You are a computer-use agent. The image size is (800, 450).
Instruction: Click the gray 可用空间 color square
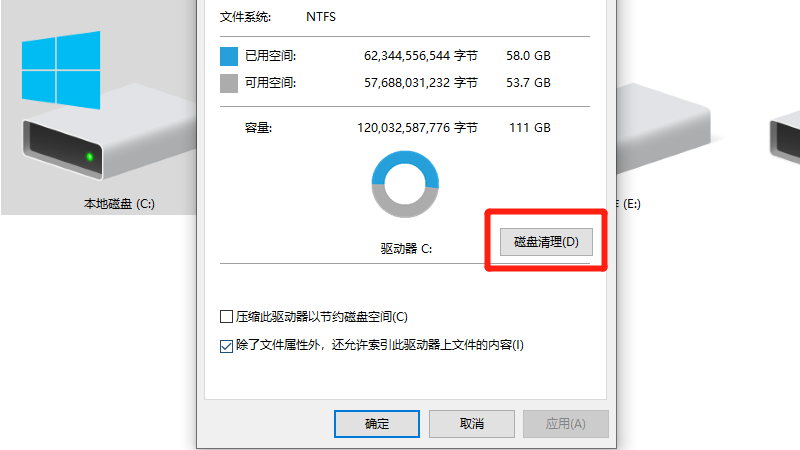click(x=229, y=83)
